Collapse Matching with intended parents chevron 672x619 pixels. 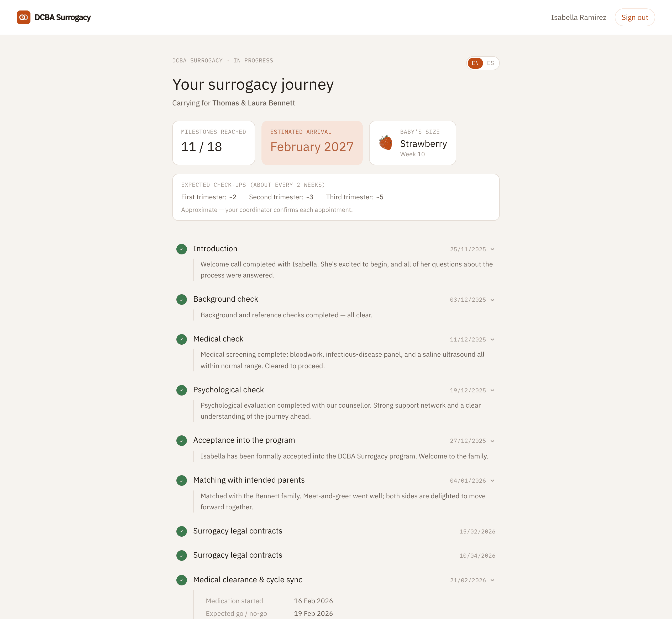492,480
